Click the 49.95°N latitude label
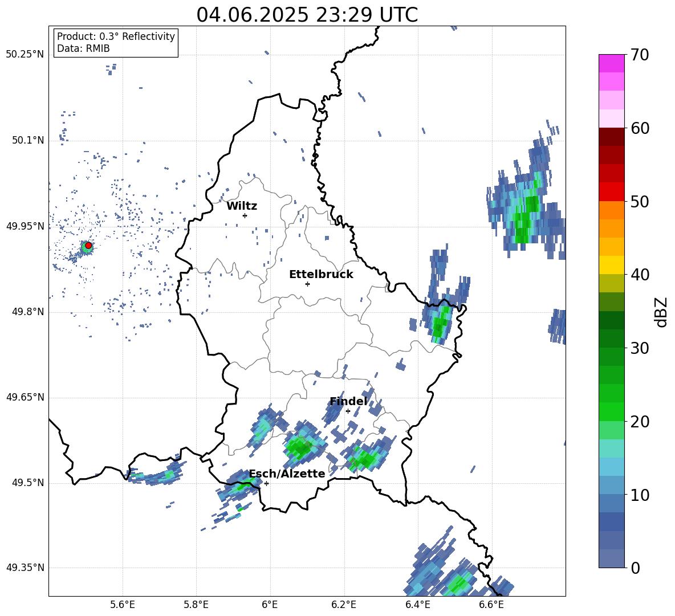This screenshot has width=675, height=616. tap(25, 226)
